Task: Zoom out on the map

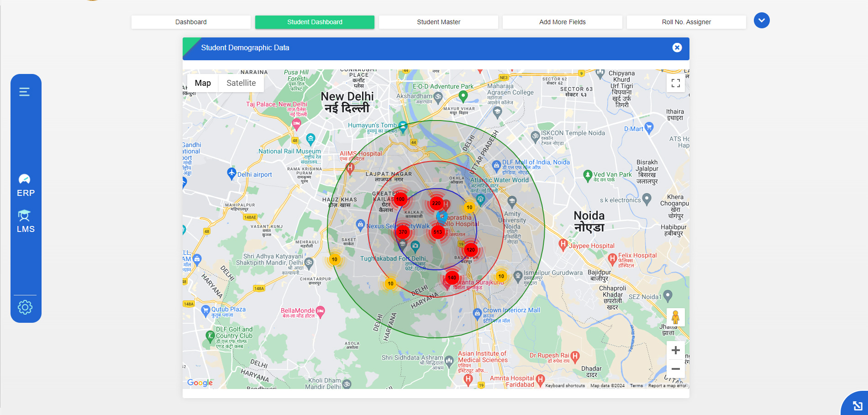Action: [676, 369]
